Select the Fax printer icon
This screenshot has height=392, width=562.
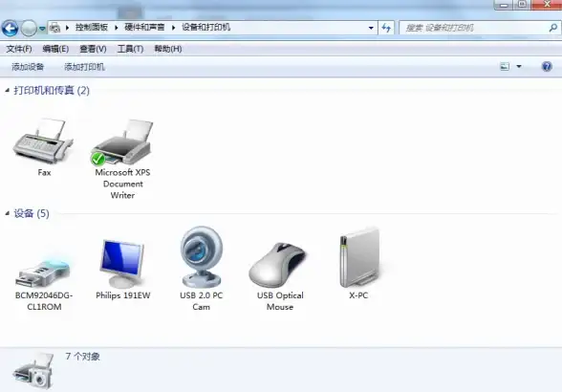pyautogui.click(x=44, y=142)
